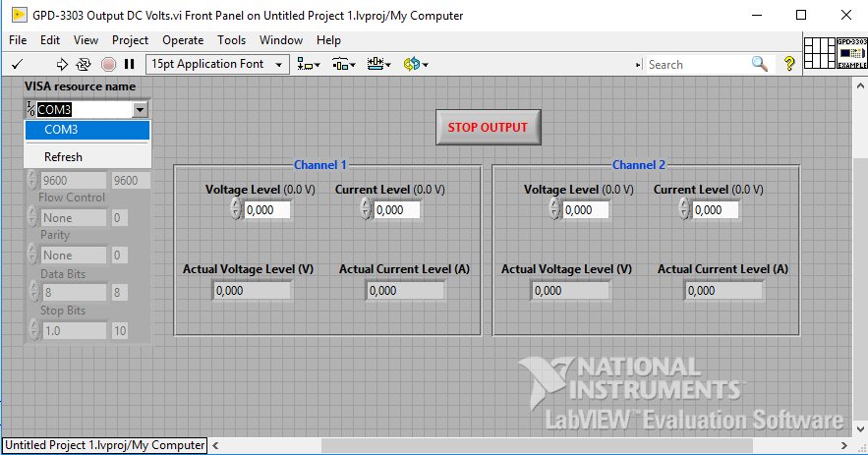
Task: Select COM3 from the VISA resource list
Action: [87, 130]
